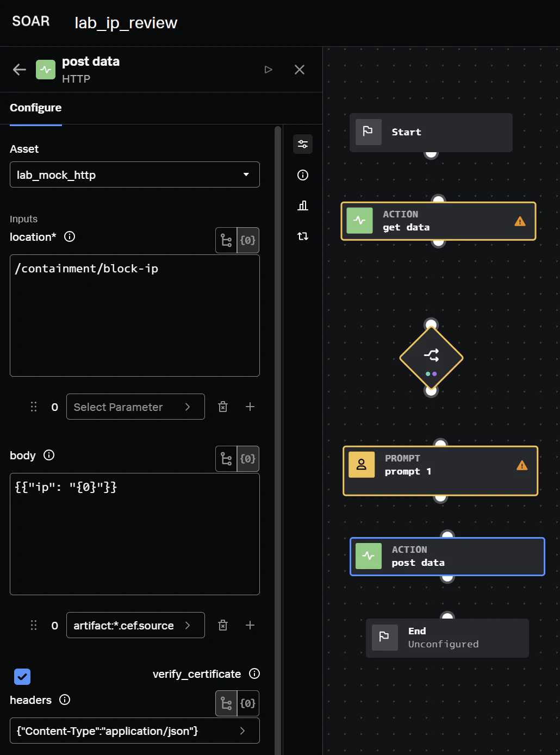Show info tooltip for headers
This screenshot has width=560, height=755.
[65, 700]
